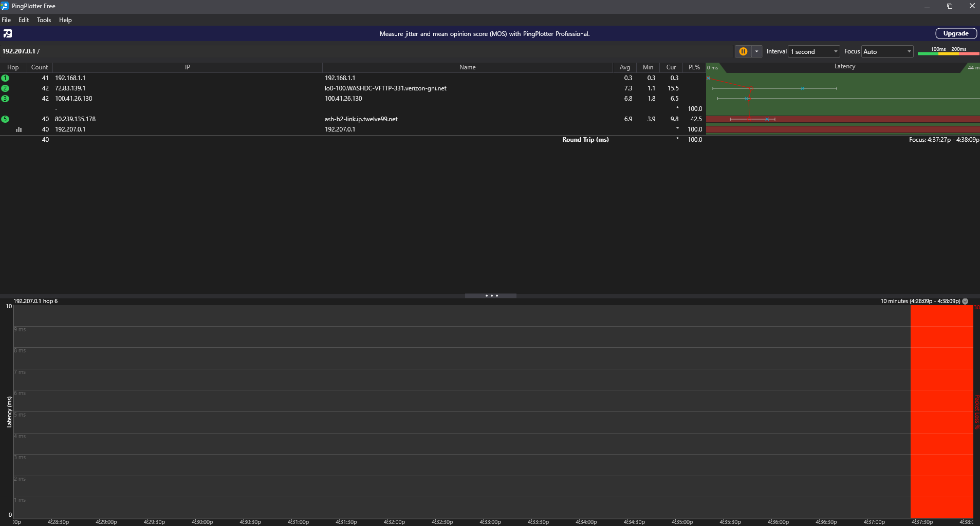Sort by the Count column header
980x526 pixels.
pyautogui.click(x=40, y=67)
